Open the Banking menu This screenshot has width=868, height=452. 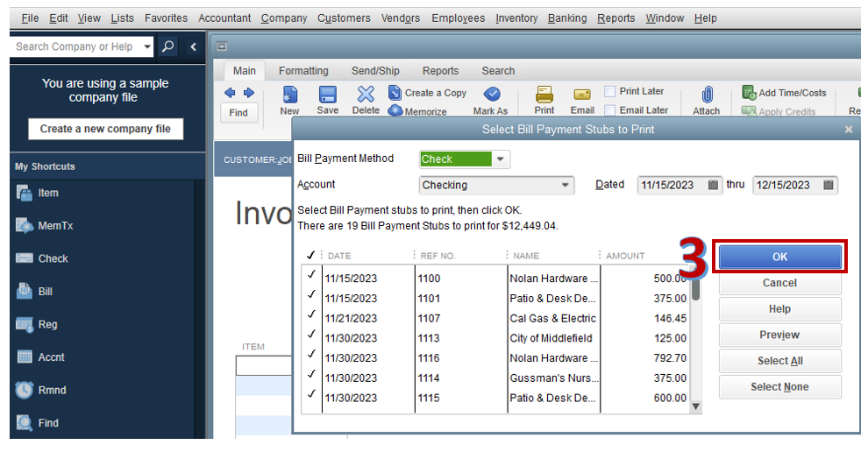coord(567,18)
